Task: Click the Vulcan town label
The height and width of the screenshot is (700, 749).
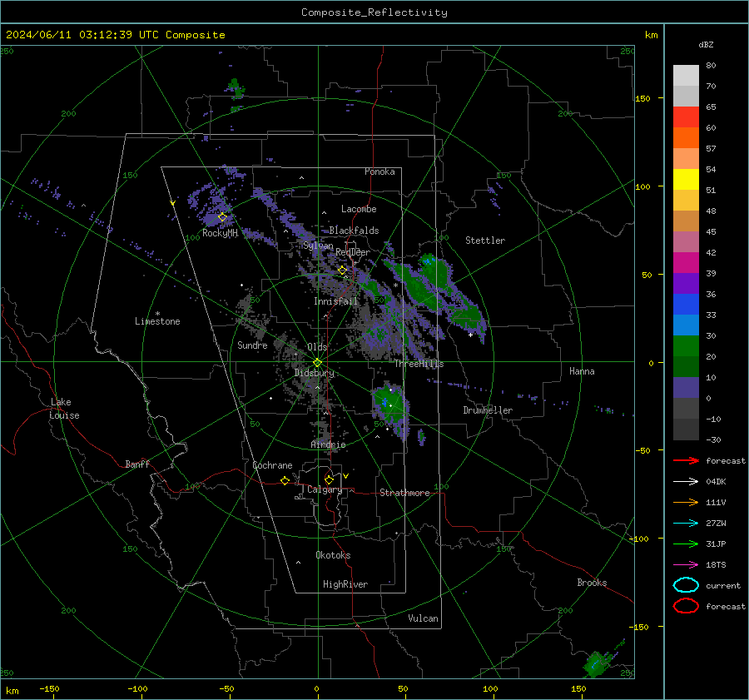Action: (423, 618)
